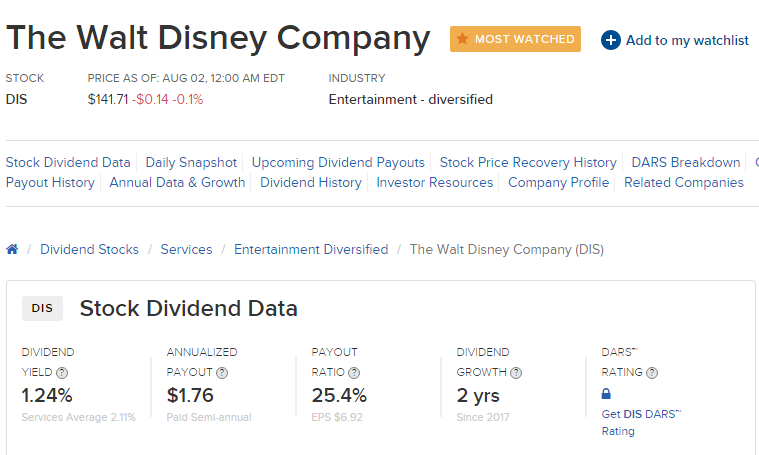Open Payout Ratio help question mark
Viewport: 759px width, 455px height.
coord(354,373)
